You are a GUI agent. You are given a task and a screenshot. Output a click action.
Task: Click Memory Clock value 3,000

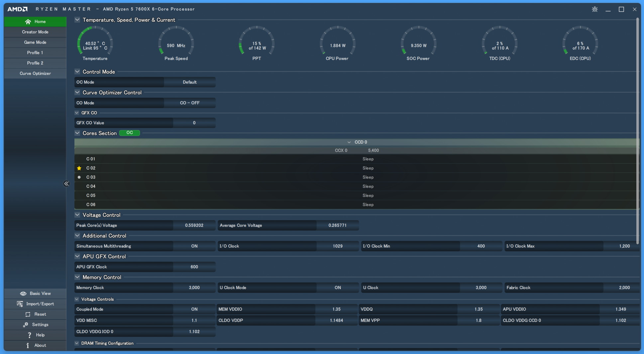[194, 288]
